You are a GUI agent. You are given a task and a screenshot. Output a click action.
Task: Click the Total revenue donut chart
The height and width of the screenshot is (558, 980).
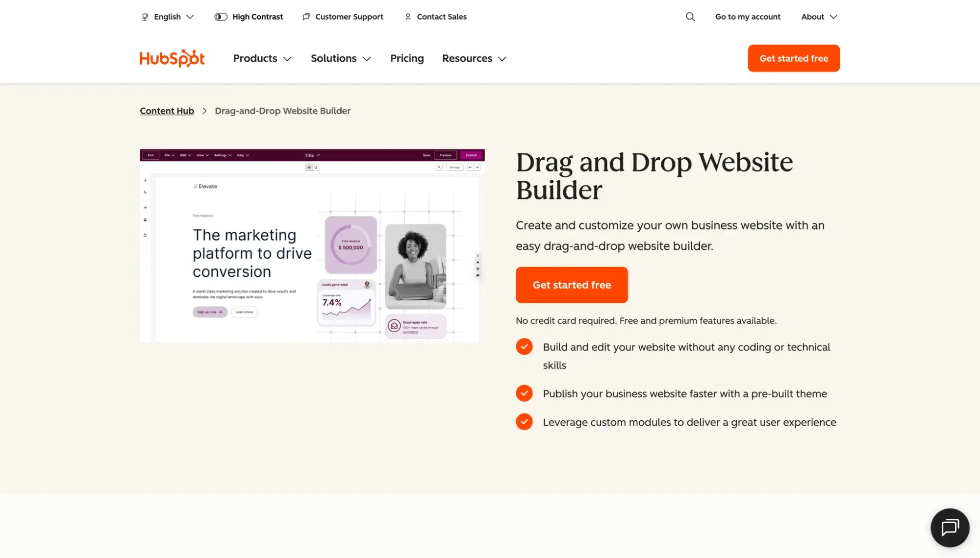point(350,245)
